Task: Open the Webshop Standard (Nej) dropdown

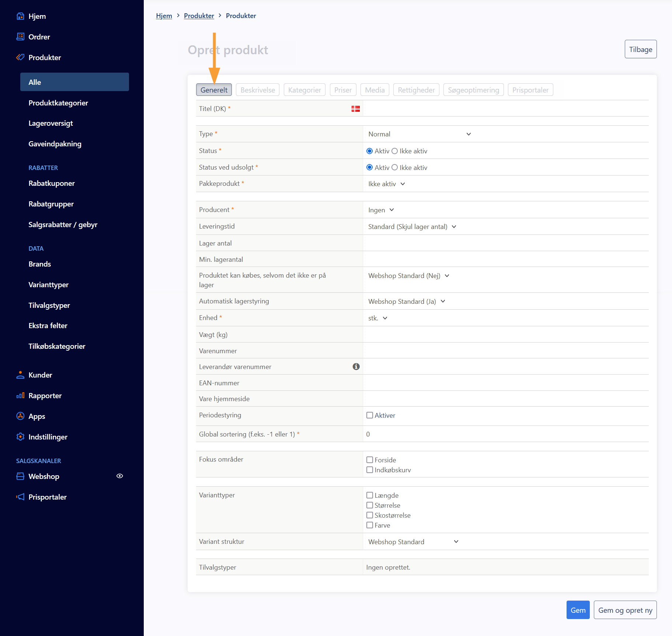Action: [408, 276]
